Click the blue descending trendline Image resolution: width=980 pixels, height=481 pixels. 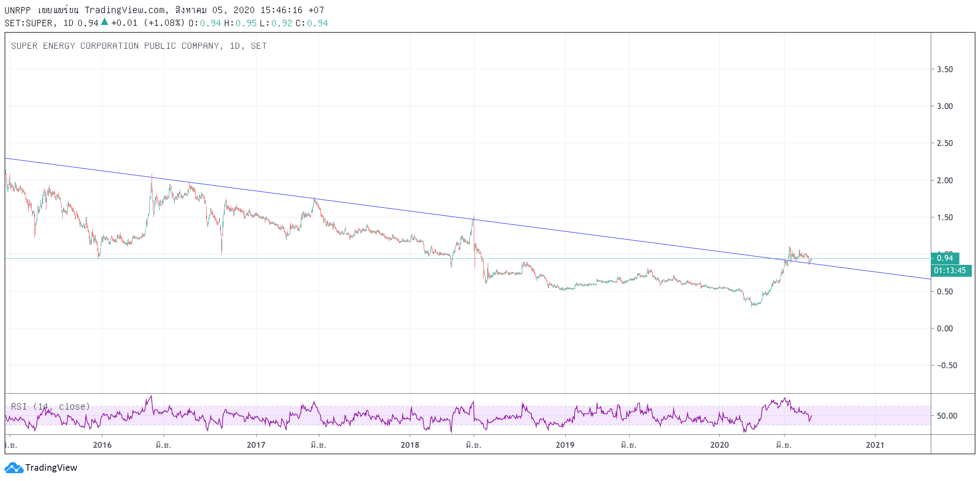pyautogui.click(x=410, y=211)
